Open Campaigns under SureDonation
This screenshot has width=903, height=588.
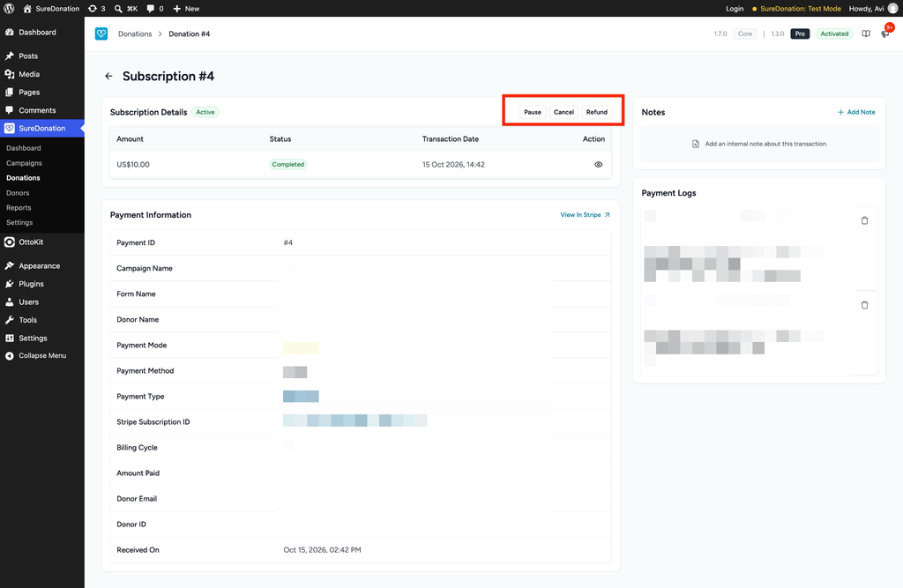pos(24,163)
